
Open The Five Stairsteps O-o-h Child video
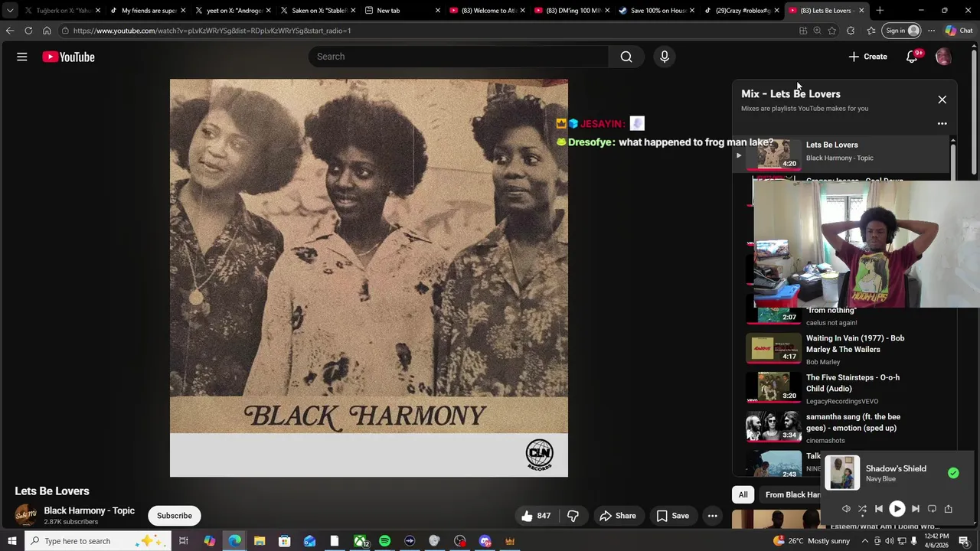point(853,383)
